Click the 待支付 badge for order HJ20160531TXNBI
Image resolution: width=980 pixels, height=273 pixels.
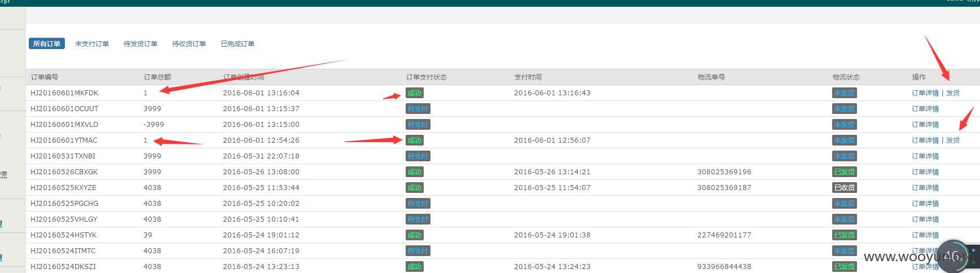418,156
